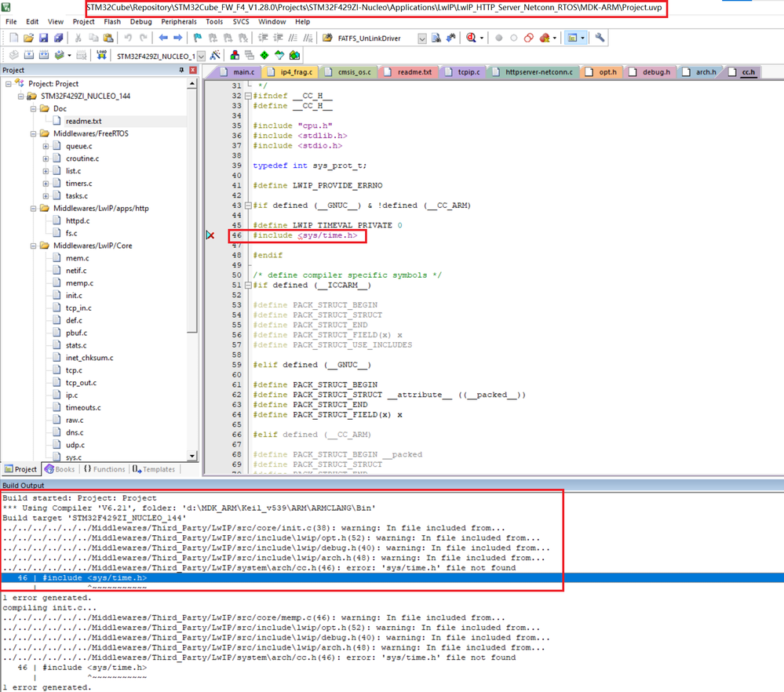Expand the queue.c tree node
This screenshot has height=692, width=784.
pyautogui.click(x=46, y=146)
